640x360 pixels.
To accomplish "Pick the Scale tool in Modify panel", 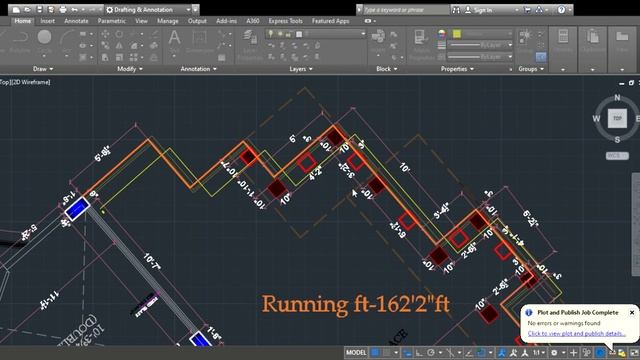I will pyautogui.click(x=119, y=58).
